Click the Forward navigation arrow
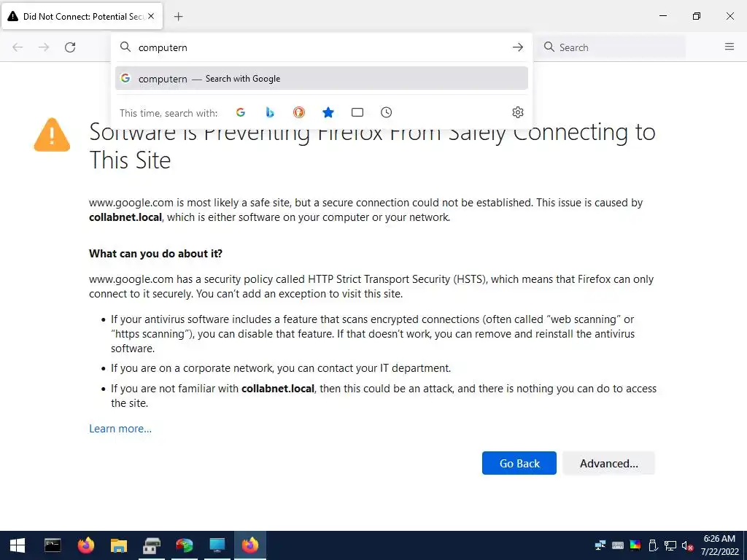Screen dimensions: 747x560 click(x=44, y=47)
